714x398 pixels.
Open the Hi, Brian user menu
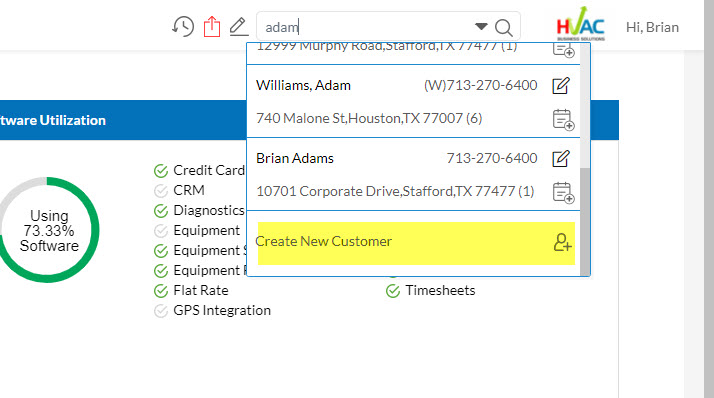[652, 27]
